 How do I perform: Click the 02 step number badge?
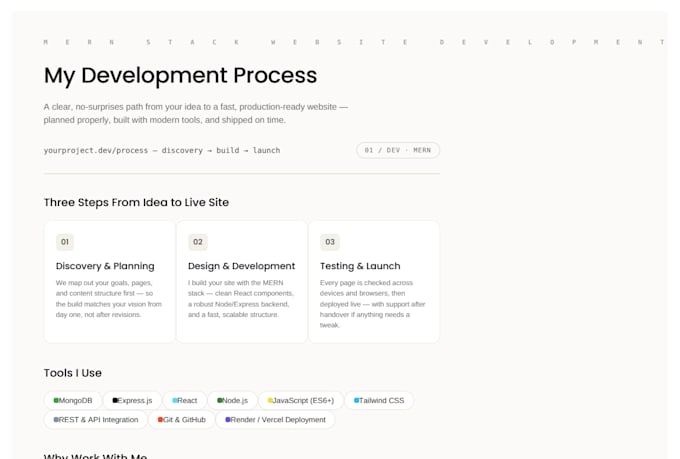[198, 242]
